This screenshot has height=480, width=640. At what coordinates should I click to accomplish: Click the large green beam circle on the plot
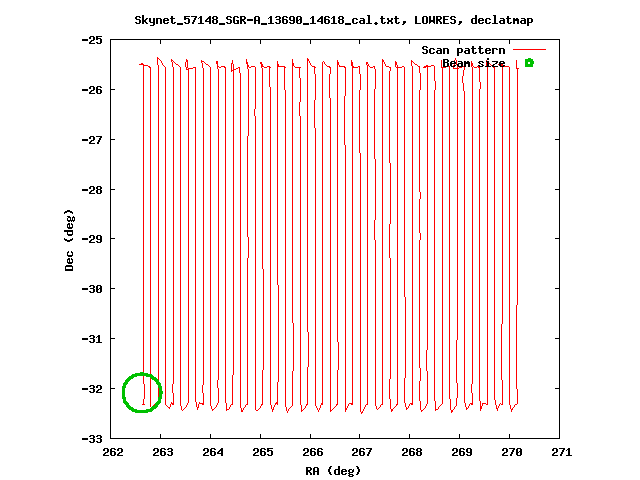[142, 393]
